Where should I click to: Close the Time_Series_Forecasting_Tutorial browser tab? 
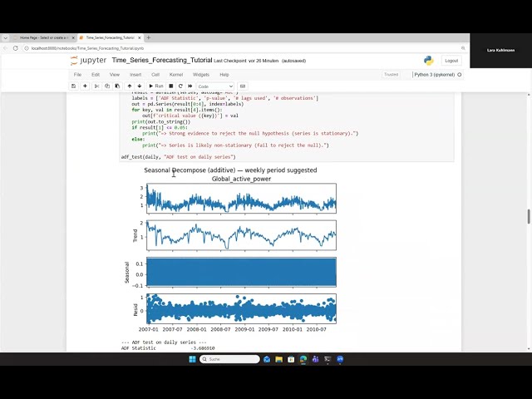139,37
